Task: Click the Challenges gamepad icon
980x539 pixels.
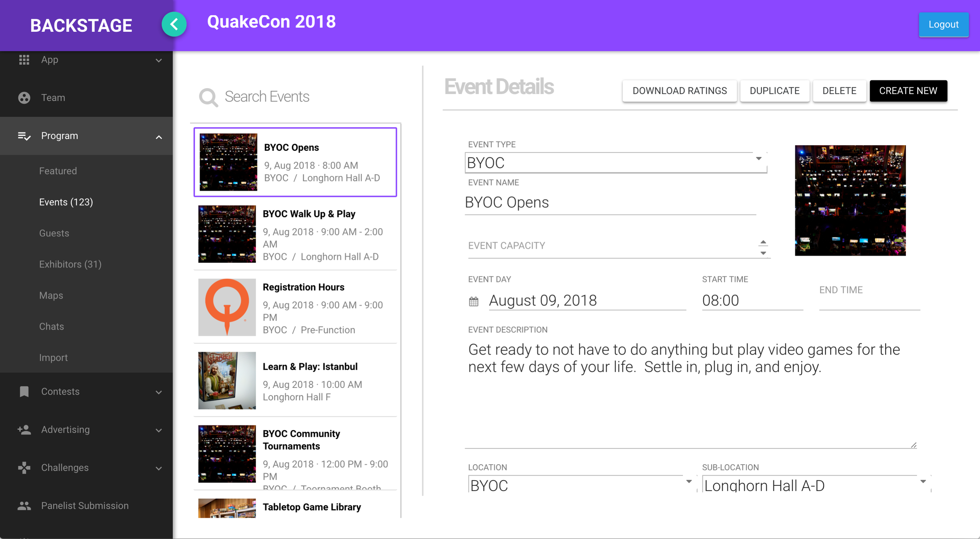Action: click(x=24, y=468)
